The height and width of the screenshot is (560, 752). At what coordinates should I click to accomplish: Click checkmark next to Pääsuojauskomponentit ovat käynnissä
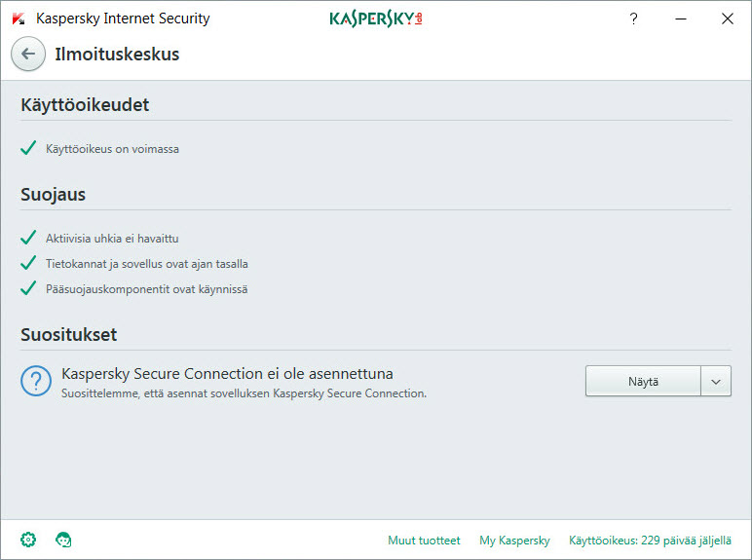pyautogui.click(x=28, y=289)
